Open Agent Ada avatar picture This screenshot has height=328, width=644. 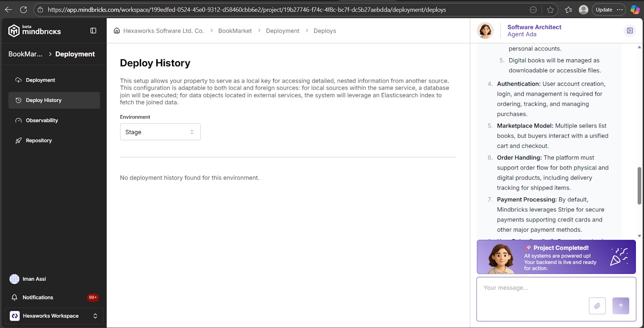click(x=485, y=30)
